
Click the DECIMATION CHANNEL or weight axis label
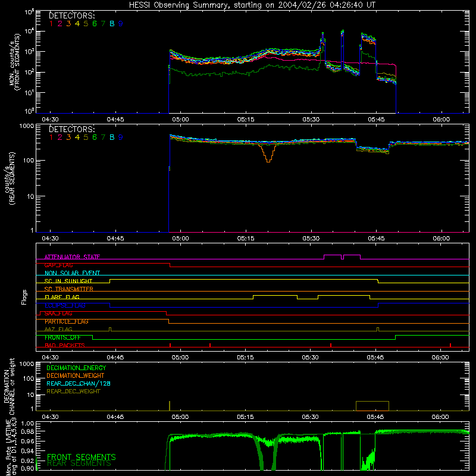point(9,386)
